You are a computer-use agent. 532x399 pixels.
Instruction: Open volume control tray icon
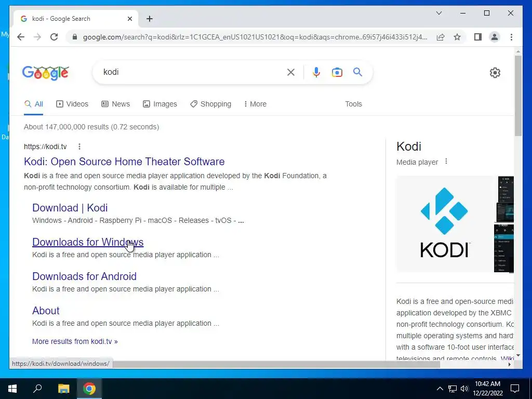[464, 389]
